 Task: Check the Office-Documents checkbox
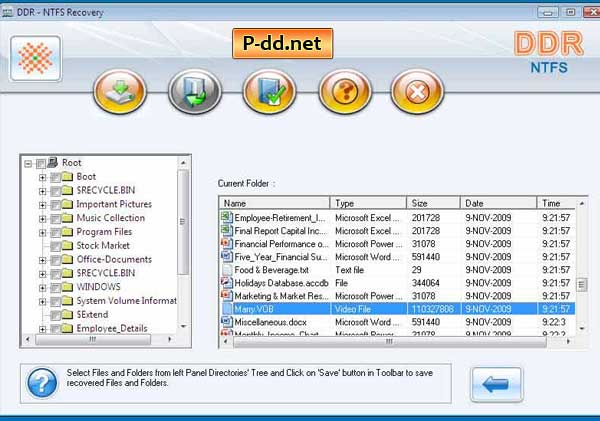55,260
